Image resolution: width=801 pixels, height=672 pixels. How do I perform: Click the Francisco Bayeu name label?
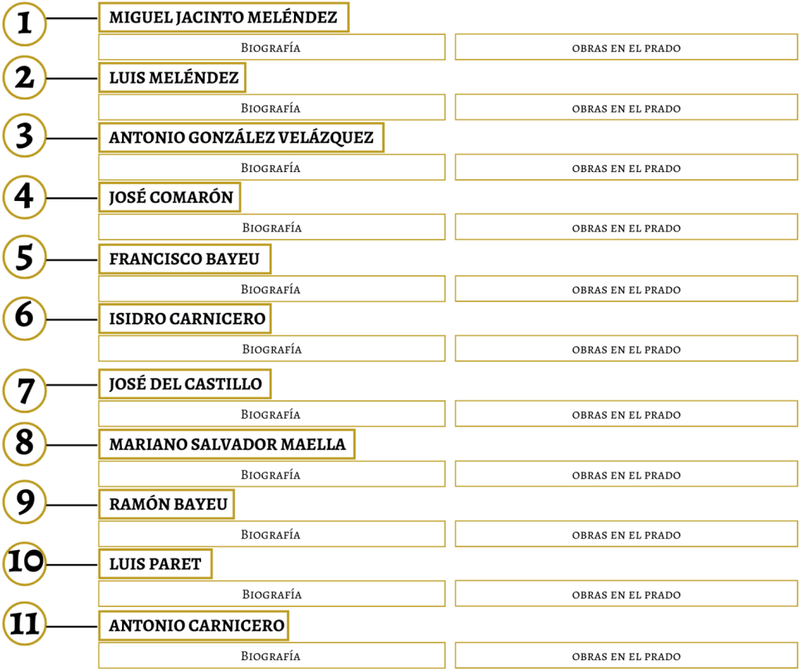coord(185,259)
